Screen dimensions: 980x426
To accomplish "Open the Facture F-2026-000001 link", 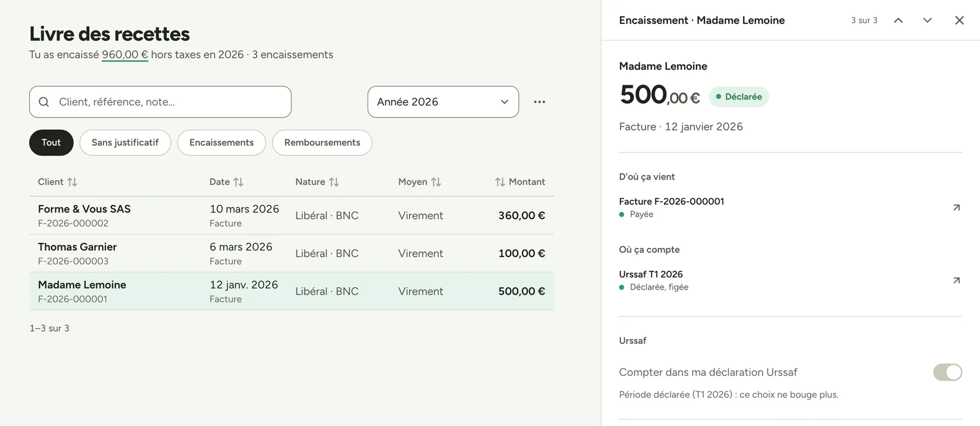I will point(671,201).
